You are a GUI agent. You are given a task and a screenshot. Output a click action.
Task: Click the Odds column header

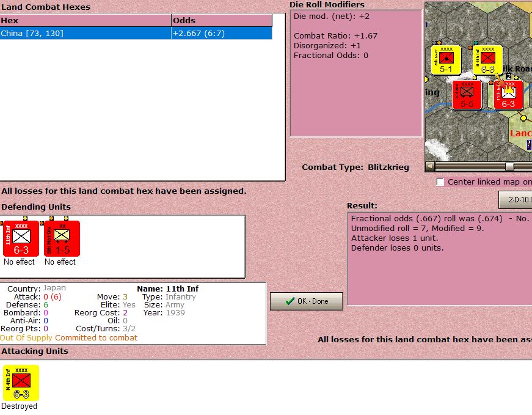coord(222,20)
